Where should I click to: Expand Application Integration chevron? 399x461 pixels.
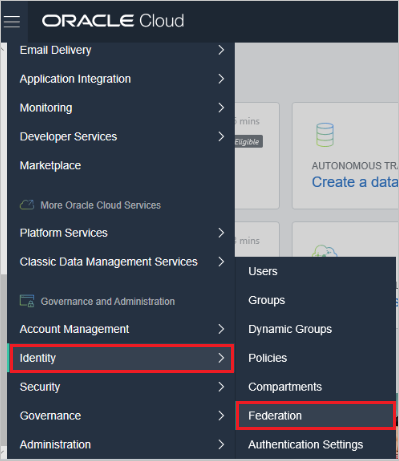coord(221,79)
